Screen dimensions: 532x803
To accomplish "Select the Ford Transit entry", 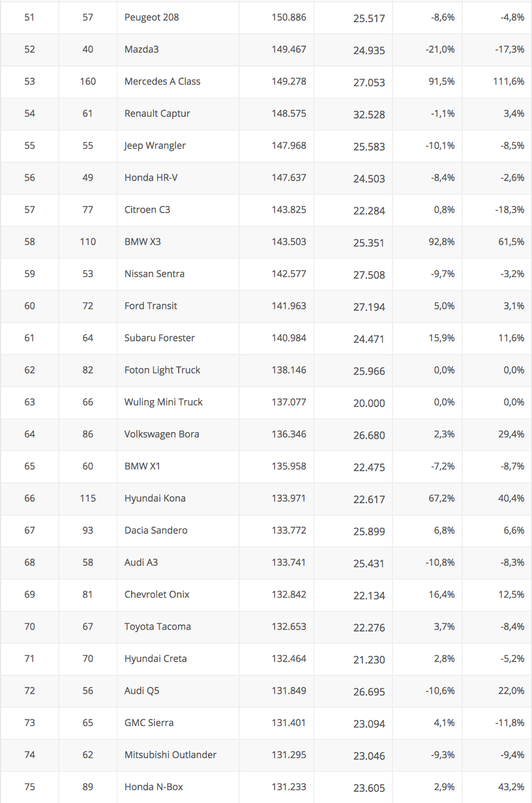I will [x=151, y=306].
